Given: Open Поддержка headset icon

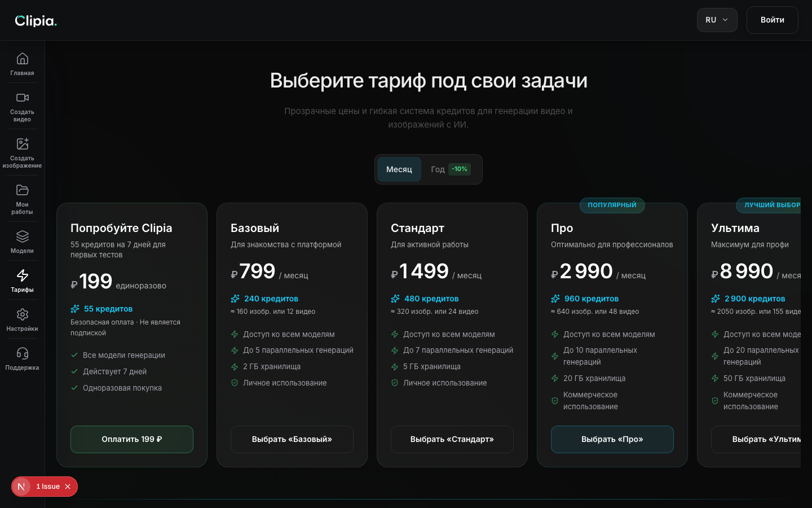Looking at the screenshot, I should coord(22,353).
